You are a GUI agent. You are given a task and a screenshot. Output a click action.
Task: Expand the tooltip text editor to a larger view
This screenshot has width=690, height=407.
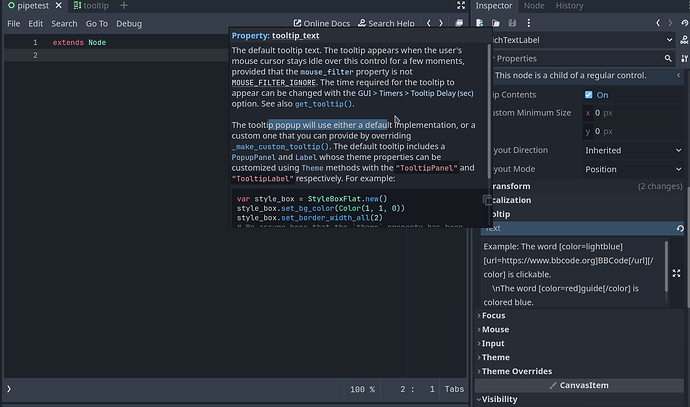tap(676, 274)
